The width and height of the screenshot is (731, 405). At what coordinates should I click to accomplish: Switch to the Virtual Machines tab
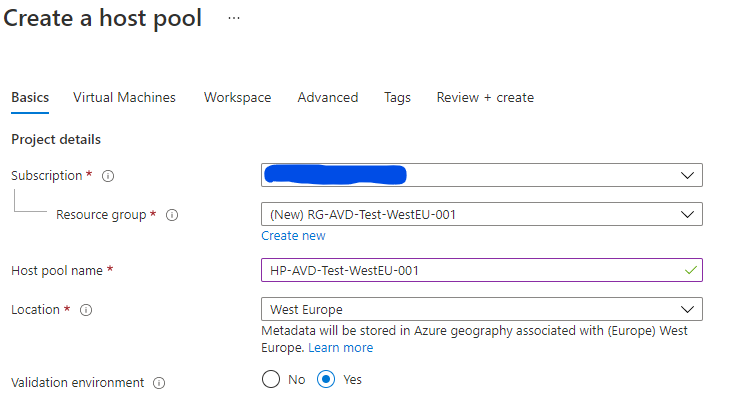124,97
